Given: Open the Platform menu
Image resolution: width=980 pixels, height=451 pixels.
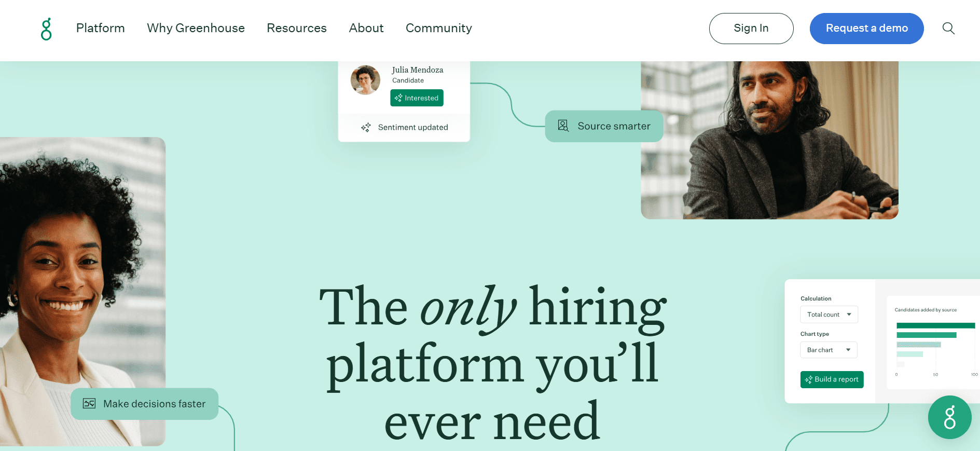Looking at the screenshot, I should [x=101, y=28].
